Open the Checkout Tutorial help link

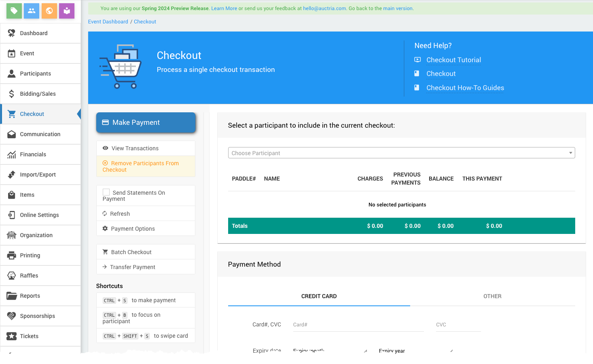[x=453, y=60]
